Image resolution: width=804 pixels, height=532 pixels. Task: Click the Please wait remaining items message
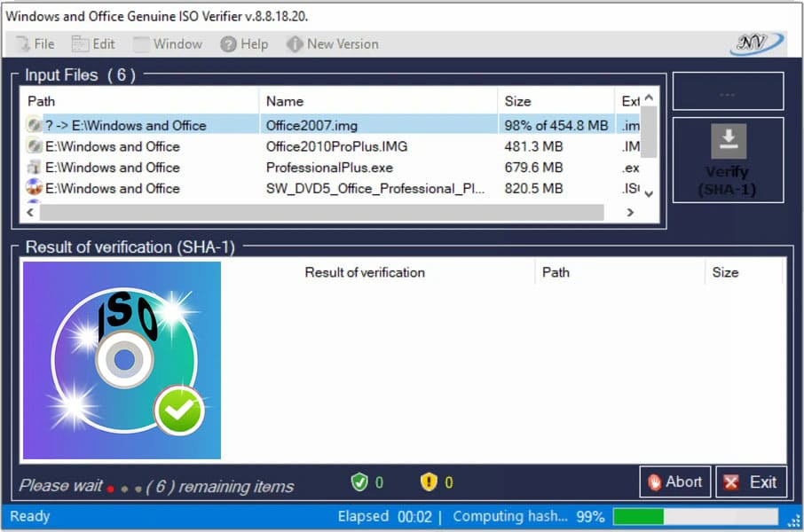(156, 486)
